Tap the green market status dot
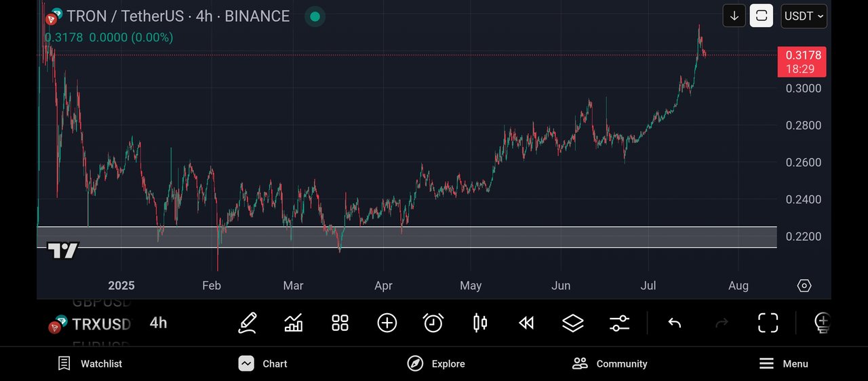 314,16
